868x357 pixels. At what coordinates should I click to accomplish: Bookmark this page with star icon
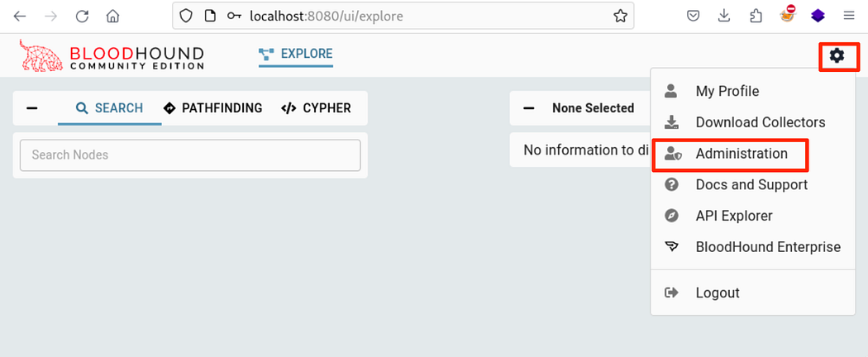tap(621, 16)
